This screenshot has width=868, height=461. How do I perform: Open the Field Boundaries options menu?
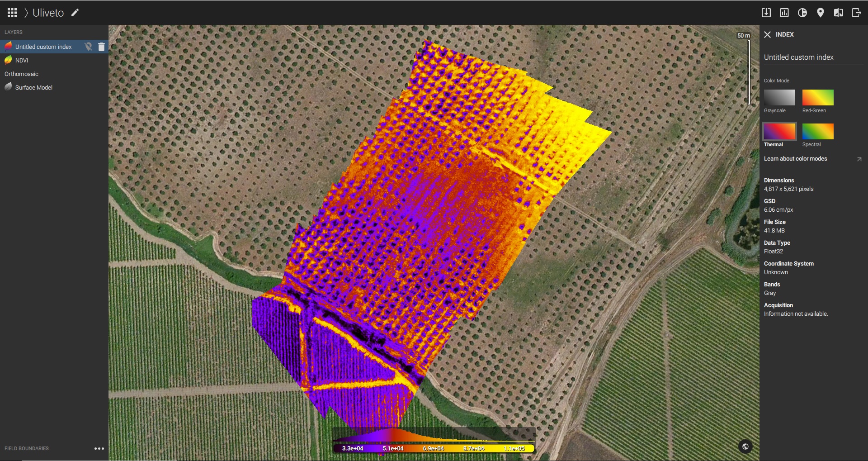99,448
